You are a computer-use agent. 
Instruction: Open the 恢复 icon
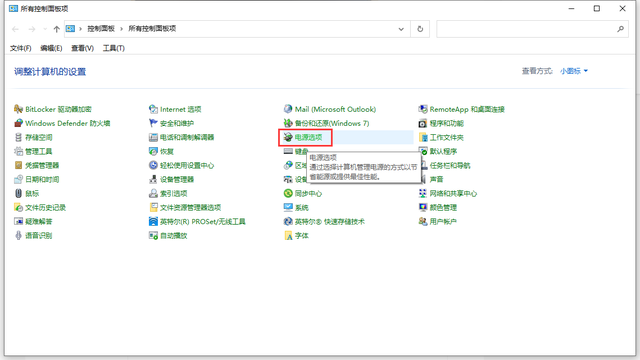tap(153, 151)
